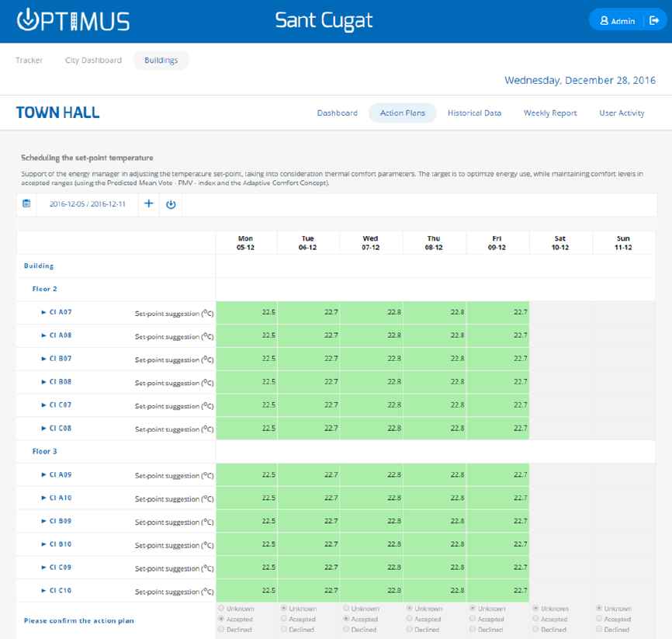The height and width of the screenshot is (639, 672).
Task: Click the Admin user profile icon
Action: click(604, 21)
